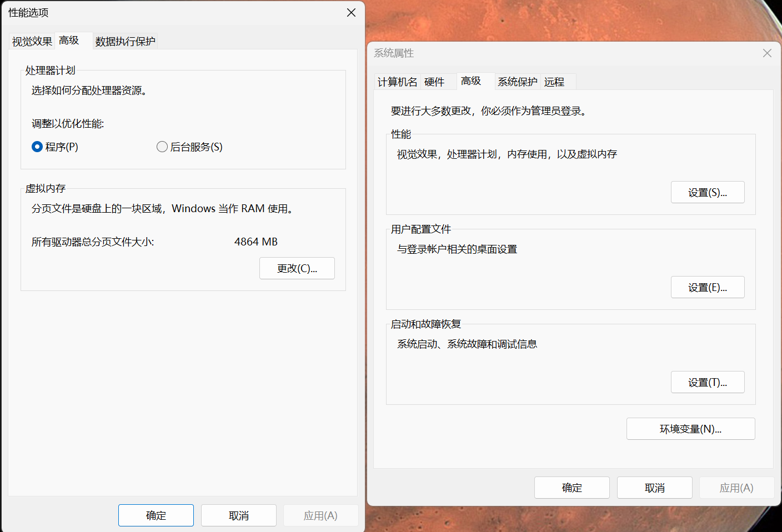Confirm 性能选项 with 确定
Image resolution: width=782 pixels, height=532 pixels.
click(x=156, y=515)
